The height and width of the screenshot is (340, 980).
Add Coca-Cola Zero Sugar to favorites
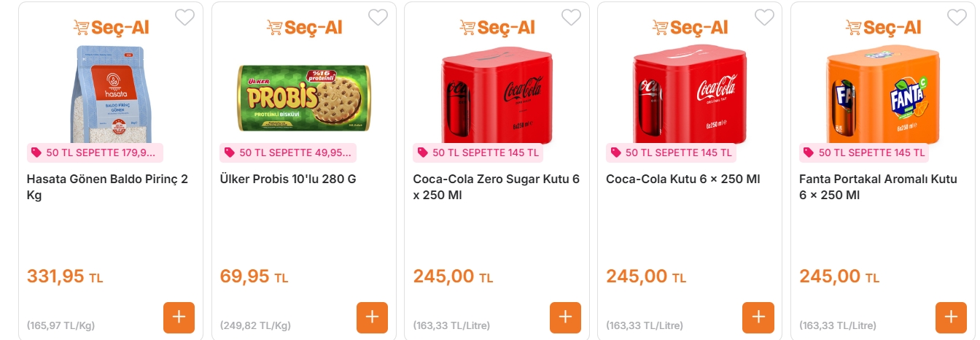(x=571, y=18)
